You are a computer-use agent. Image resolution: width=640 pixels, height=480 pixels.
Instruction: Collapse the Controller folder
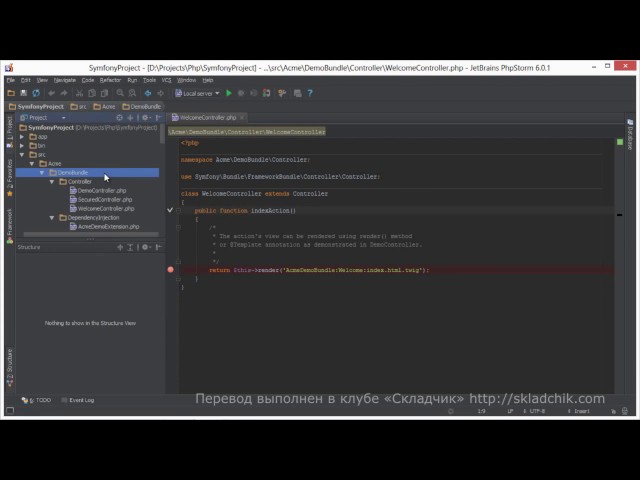point(52,182)
